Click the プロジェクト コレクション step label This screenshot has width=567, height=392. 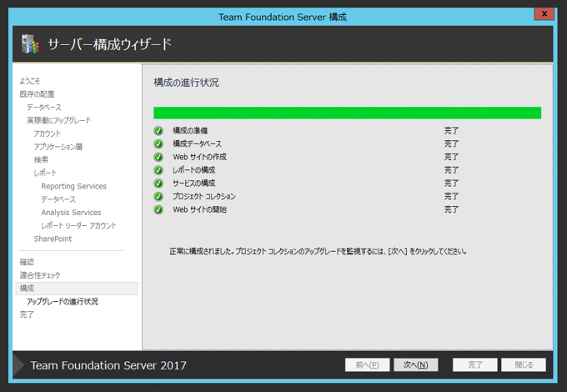204,196
